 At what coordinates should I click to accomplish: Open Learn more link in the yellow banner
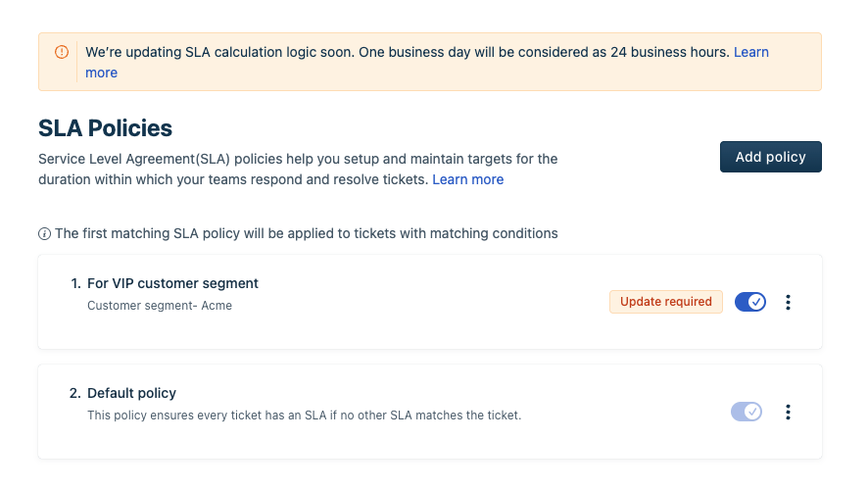[750, 52]
